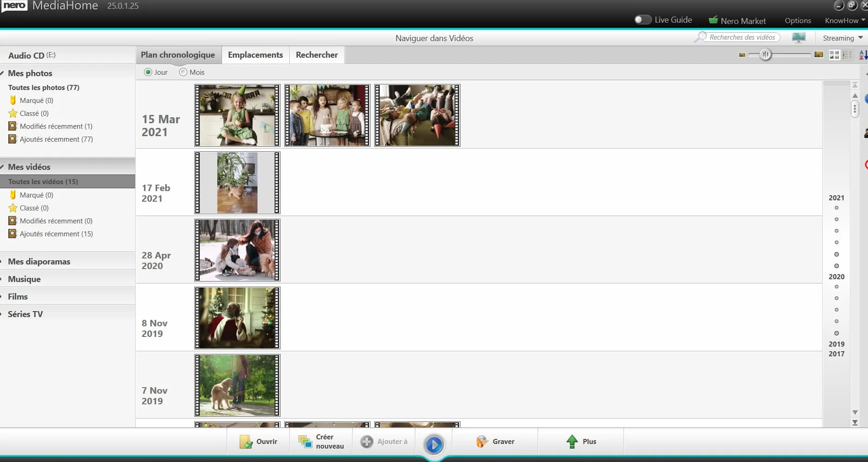Collapse the Mes photos section

point(2,73)
